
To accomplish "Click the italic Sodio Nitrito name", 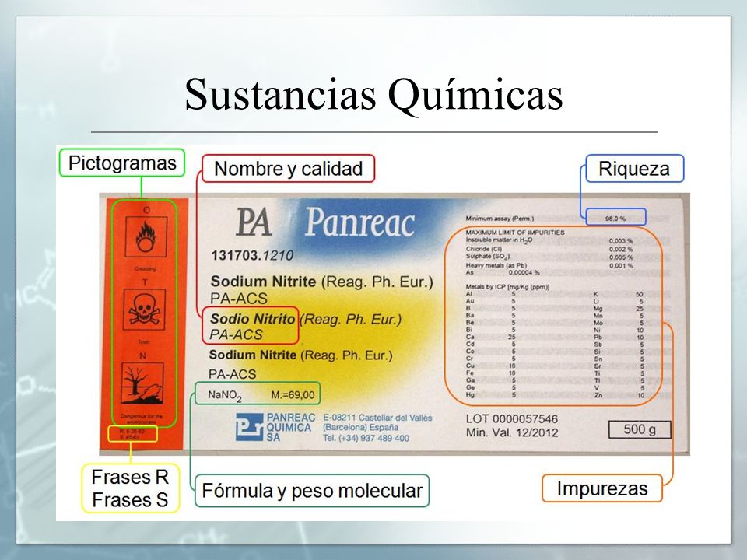I will click(252, 319).
